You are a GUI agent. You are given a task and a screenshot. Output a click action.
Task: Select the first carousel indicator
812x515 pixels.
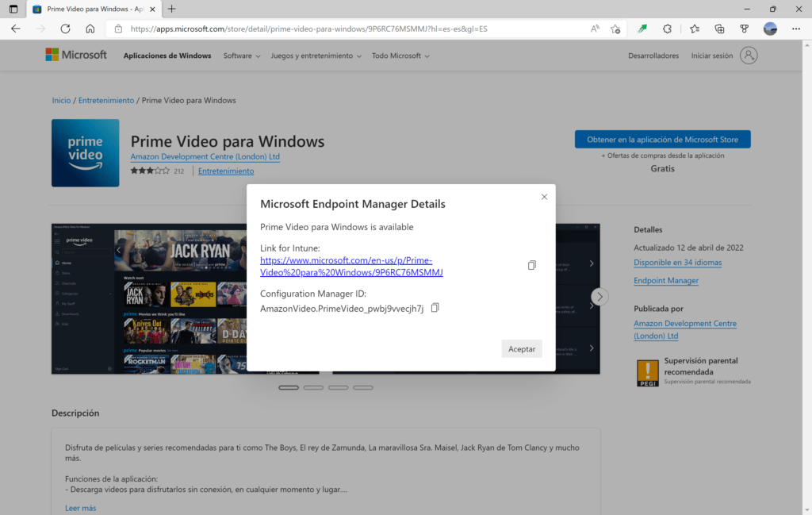[x=289, y=387]
